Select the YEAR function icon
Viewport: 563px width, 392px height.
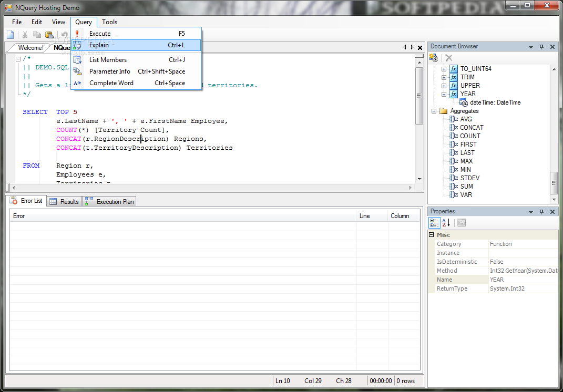(x=454, y=94)
